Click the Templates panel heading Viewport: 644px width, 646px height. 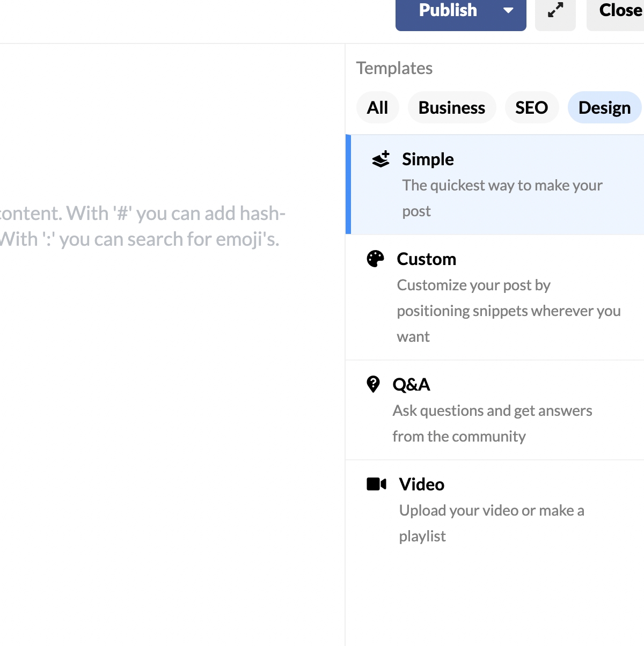tap(394, 68)
